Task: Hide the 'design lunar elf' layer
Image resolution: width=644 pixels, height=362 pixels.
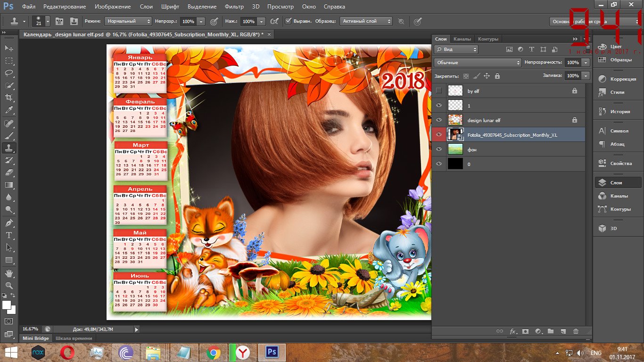Action: pyautogui.click(x=439, y=120)
